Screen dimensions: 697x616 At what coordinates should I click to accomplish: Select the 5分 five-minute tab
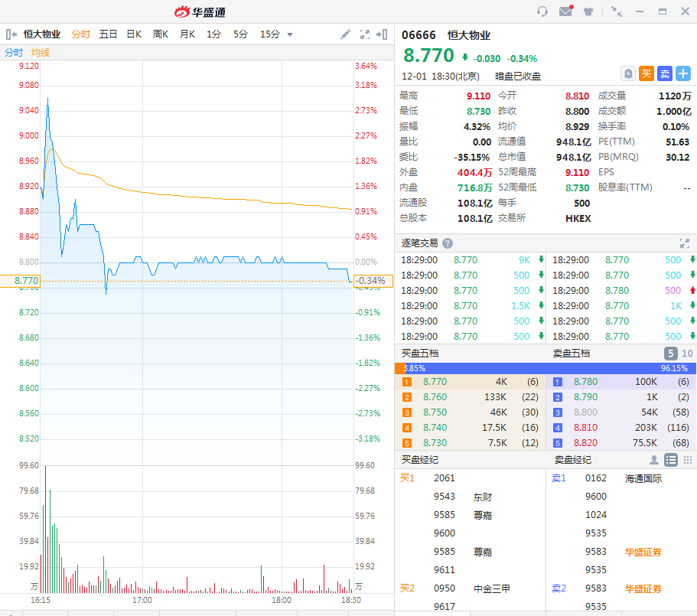(x=240, y=34)
